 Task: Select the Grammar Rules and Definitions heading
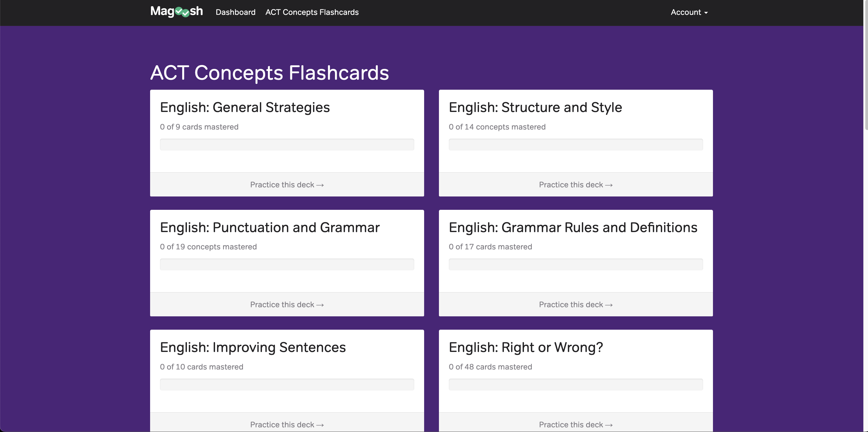click(x=573, y=228)
